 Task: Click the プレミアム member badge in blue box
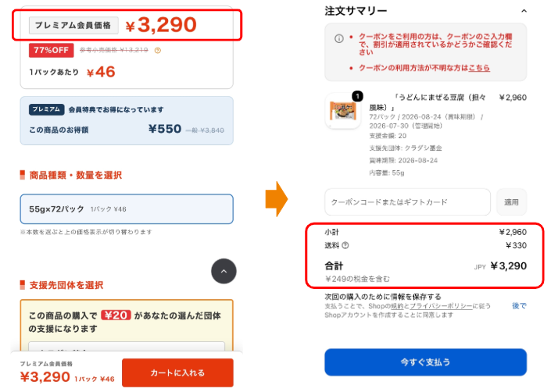click(46, 109)
